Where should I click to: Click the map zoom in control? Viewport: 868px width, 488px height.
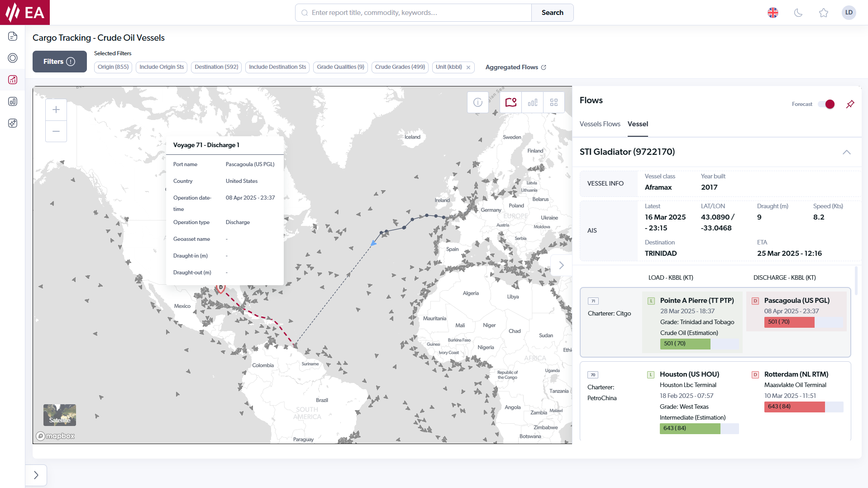[56, 109]
